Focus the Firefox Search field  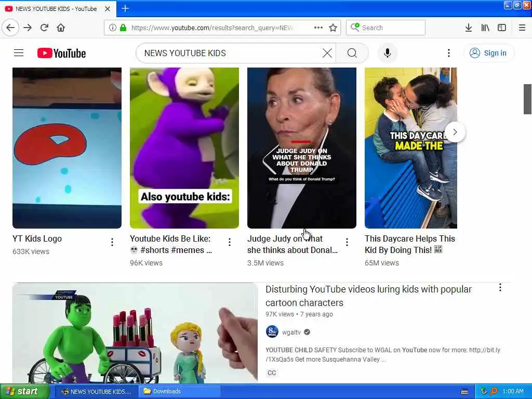click(385, 28)
